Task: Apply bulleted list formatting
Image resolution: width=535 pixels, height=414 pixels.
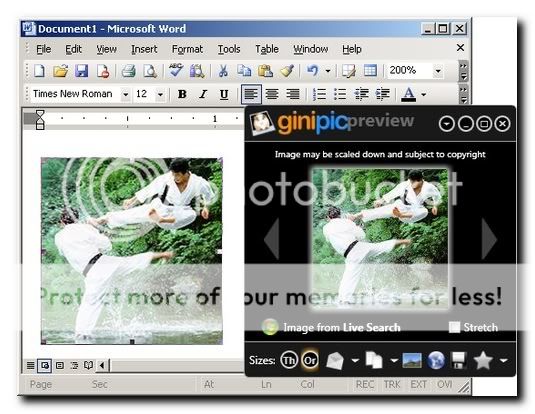Action: [340, 94]
